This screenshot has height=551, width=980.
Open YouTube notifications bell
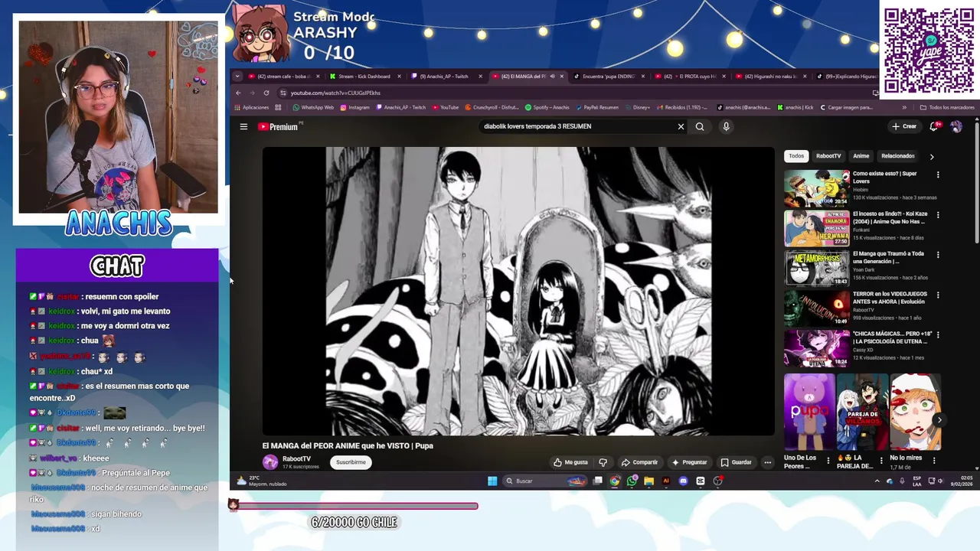coord(933,126)
